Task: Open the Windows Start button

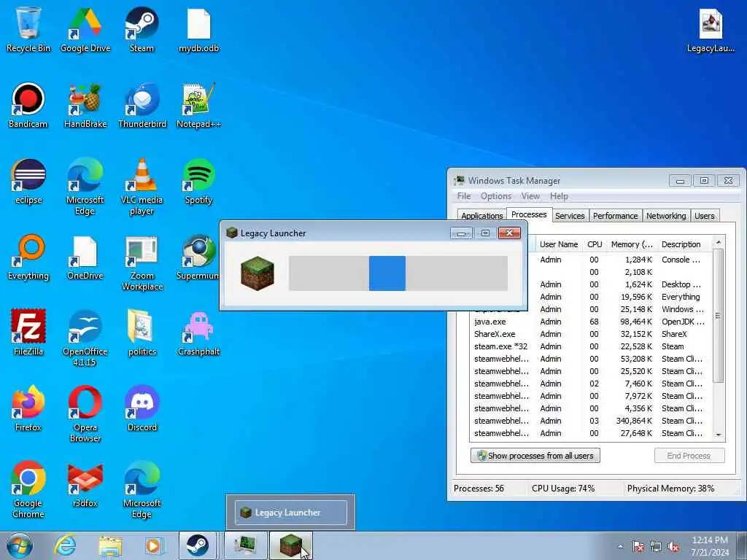Action: click(x=20, y=545)
